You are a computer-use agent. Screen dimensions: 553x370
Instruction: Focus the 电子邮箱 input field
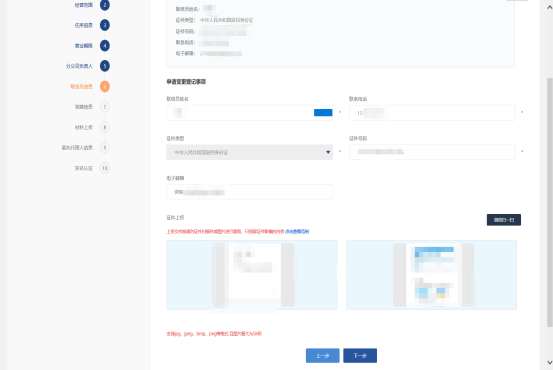click(x=249, y=192)
